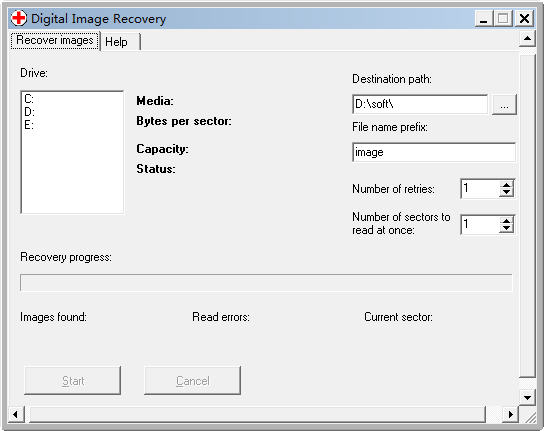Screen dimensions: 544x431
Task: Click the Start button
Action: tap(73, 381)
